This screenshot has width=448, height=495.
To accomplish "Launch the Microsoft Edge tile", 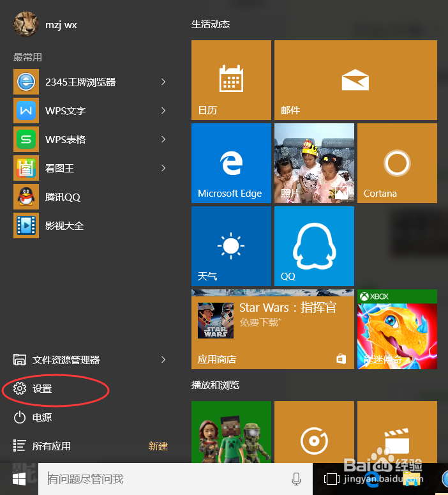I will (231, 164).
